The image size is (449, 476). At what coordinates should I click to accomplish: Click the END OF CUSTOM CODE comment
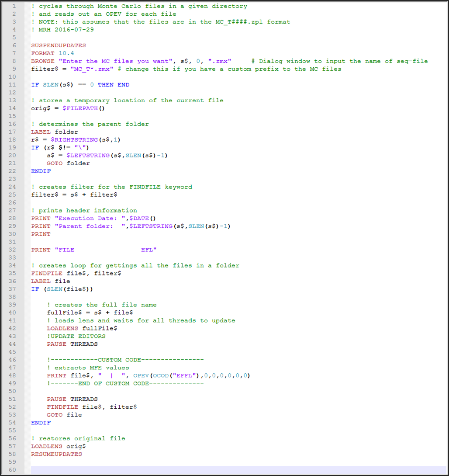click(x=125, y=384)
